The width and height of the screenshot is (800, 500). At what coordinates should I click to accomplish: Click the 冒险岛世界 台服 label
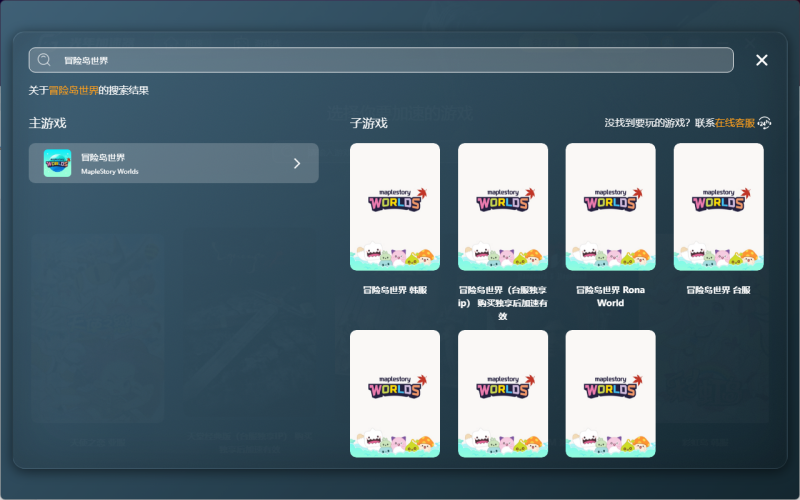click(x=719, y=290)
